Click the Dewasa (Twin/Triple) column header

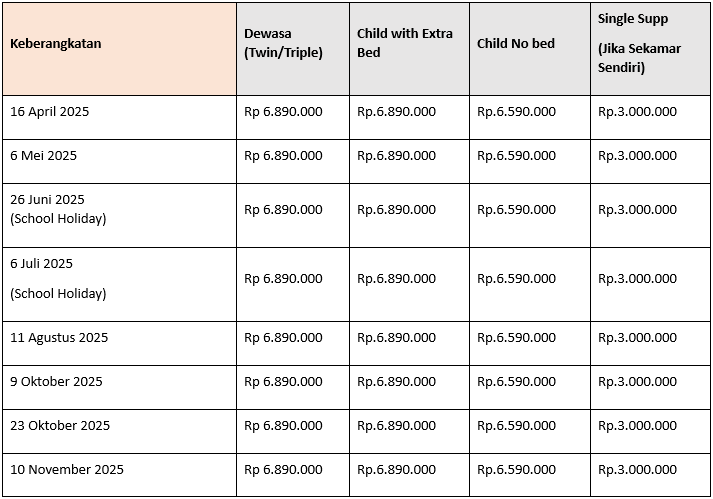293,49
